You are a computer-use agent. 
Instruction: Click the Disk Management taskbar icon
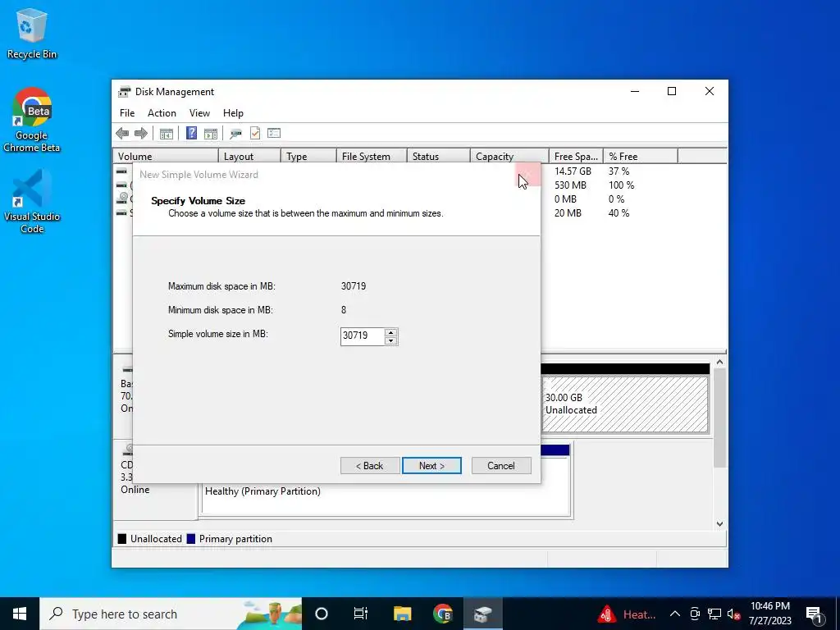coord(482,614)
